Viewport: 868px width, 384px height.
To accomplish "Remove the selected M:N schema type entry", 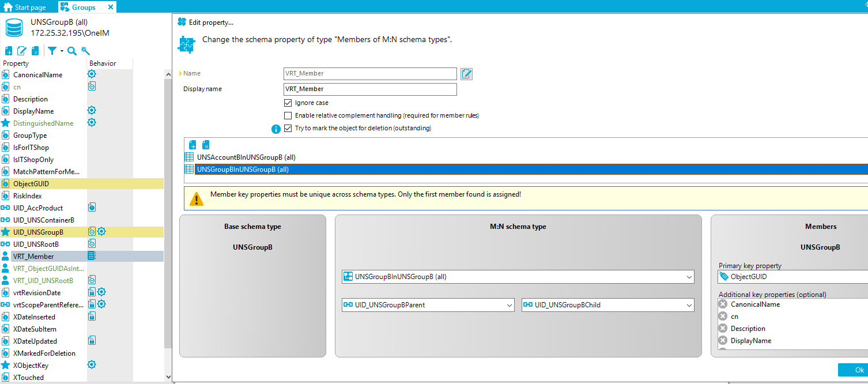I will (x=206, y=145).
